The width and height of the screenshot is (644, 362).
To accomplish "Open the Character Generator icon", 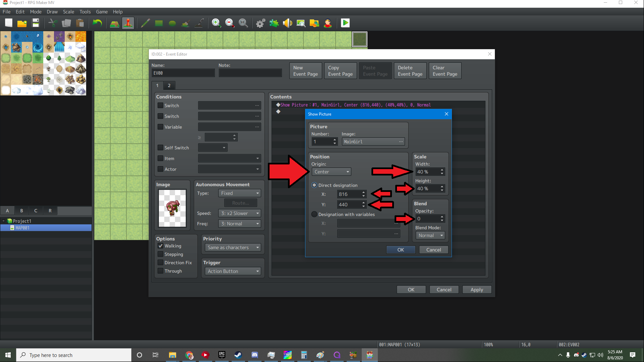I will tap(328, 23).
